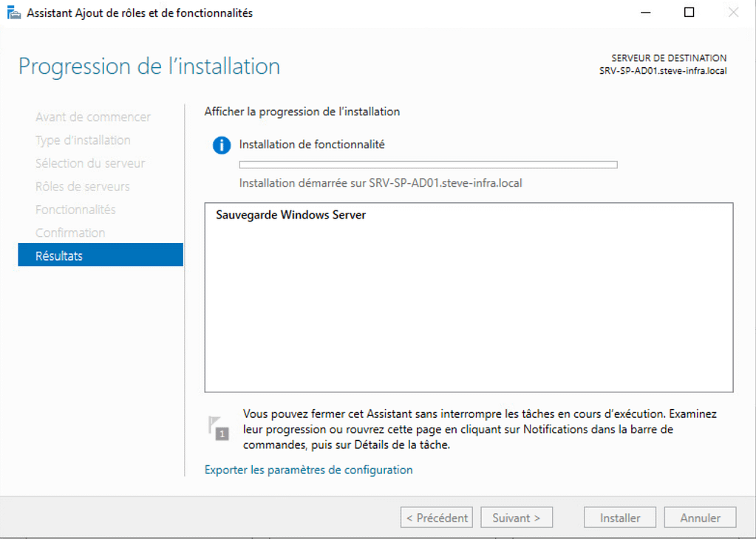Select Sauvegarde Windows Server in the results list

(x=290, y=216)
